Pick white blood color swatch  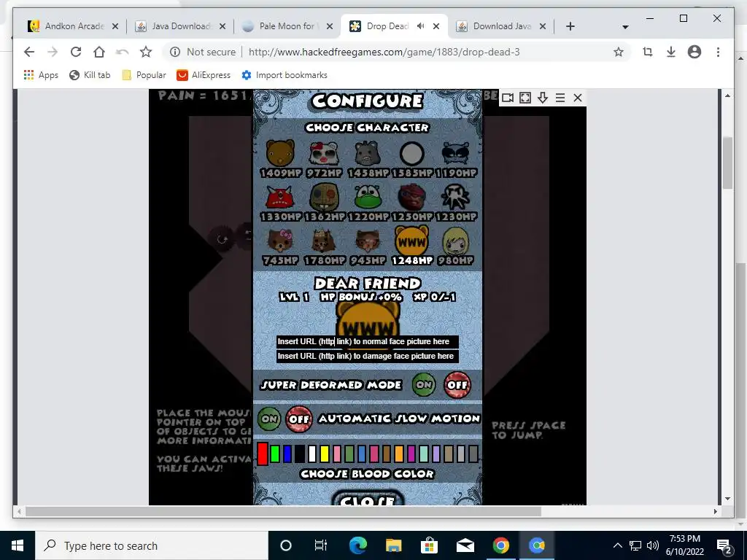click(312, 454)
